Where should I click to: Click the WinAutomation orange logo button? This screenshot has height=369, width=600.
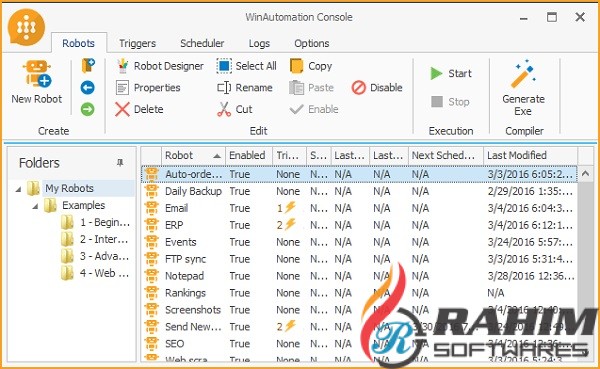[26, 27]
